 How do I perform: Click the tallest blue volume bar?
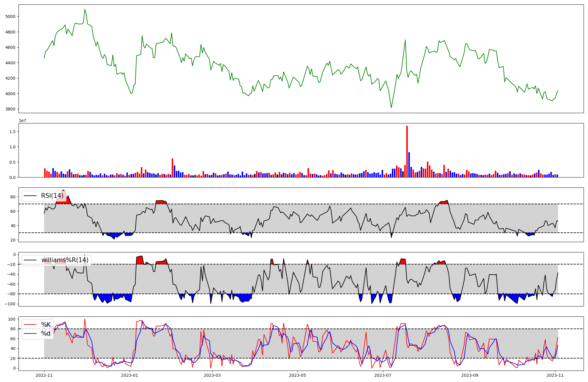tap(409, 165)
